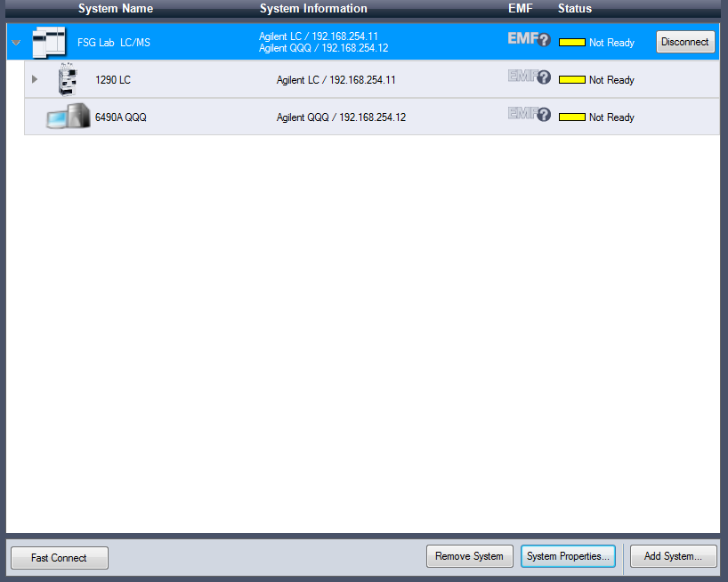728x582 pixels.
Task: Click the FSG Lab LC/MS system icon
Action: click(49, 42)
